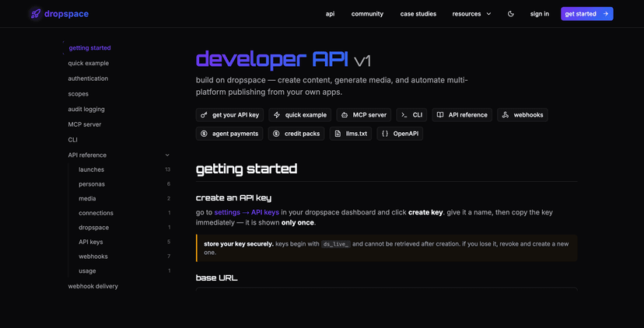Click the get started button in header
The image size is (644, 328).
pyautogui.click(x=587, y=14)
